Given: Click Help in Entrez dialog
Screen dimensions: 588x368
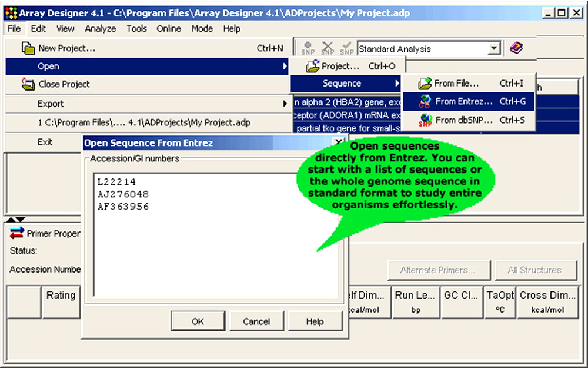Looking at the screenshot, I should 315,321.
